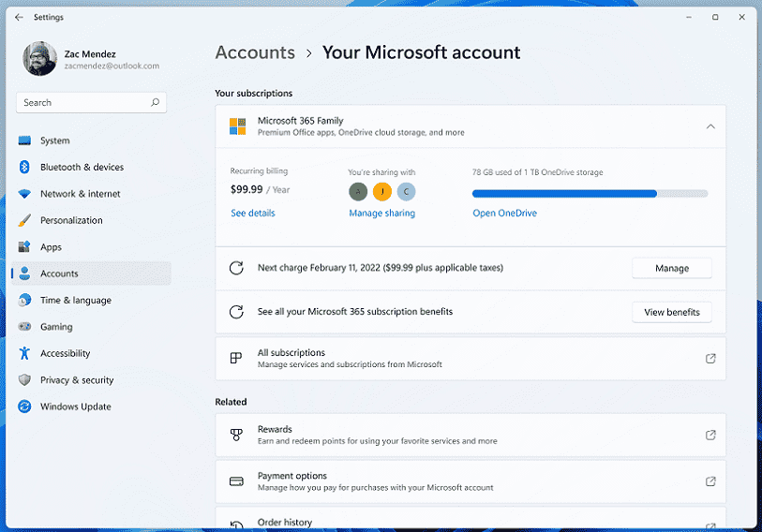Screen dimensions: 762x532
Task: Click the search magnifier icon
Action: point(155,102)
